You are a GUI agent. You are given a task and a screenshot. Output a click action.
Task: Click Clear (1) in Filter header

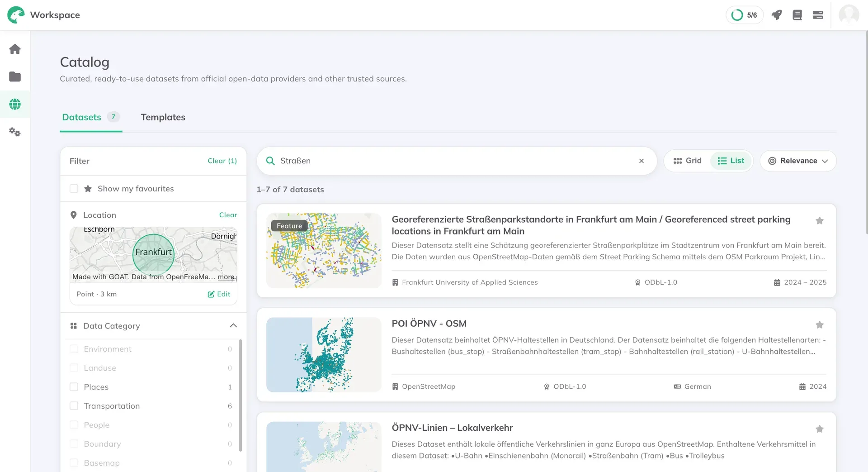222,161
